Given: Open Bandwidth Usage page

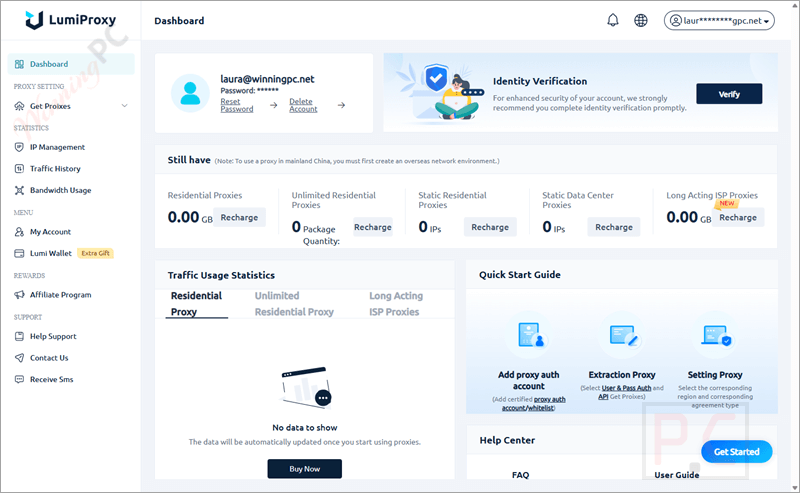Looking at the screenshot, I should (x=60, y=190).
